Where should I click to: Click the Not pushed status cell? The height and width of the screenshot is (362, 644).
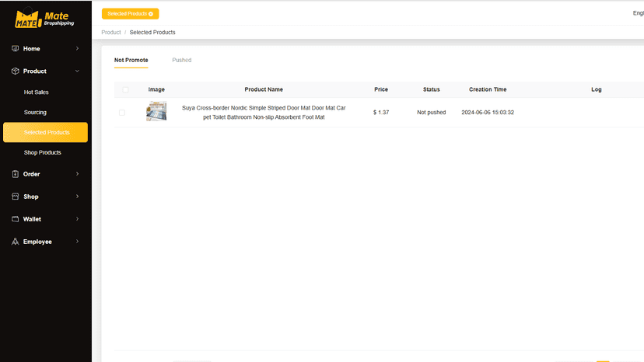click(431, 113)
